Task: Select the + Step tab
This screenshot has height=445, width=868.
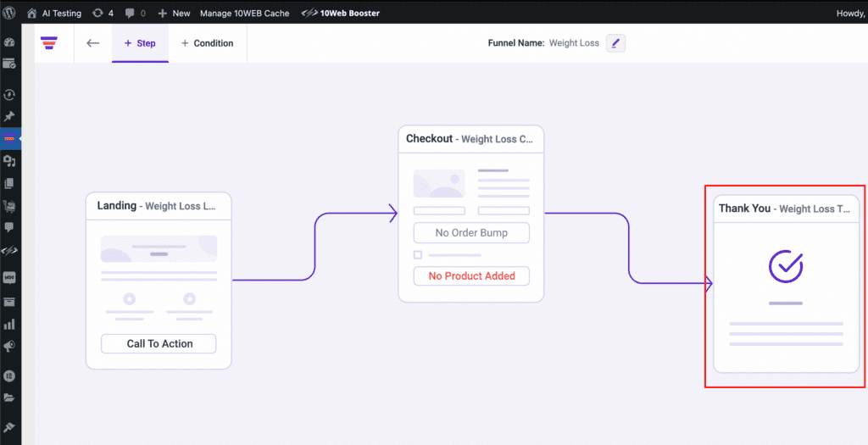Action: pyautogui.click(x=140, y=43)
